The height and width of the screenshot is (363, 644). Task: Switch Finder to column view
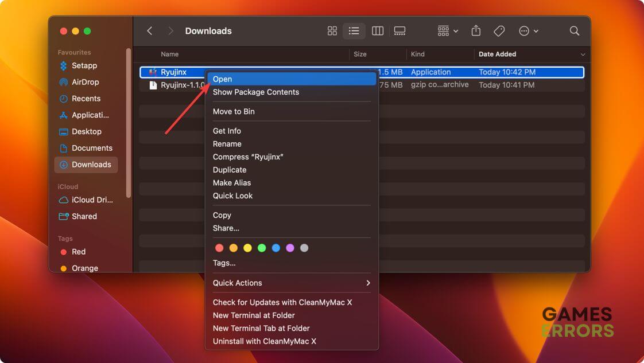(377, 31)
